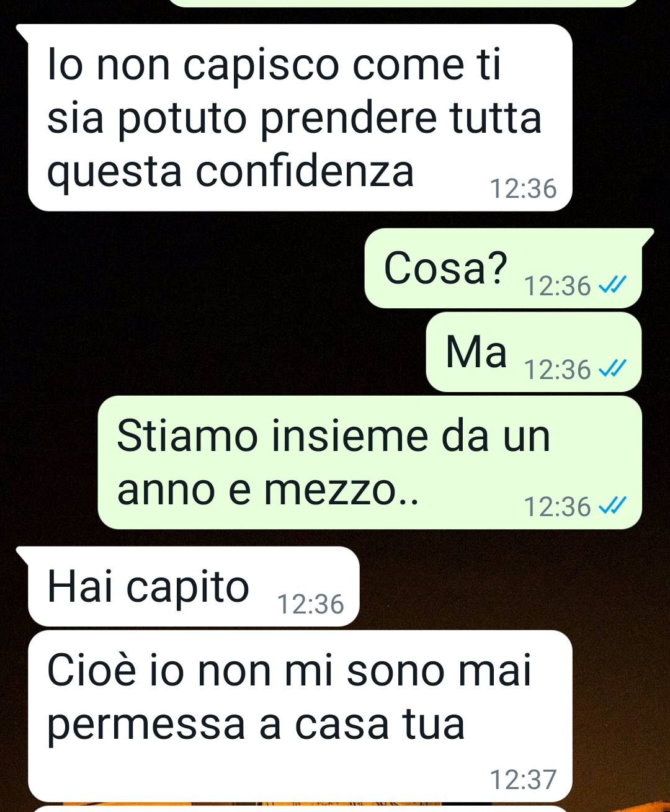Select the "Cosa?" sent message bubble
This screenshot has height=812, width=670.
503,268
